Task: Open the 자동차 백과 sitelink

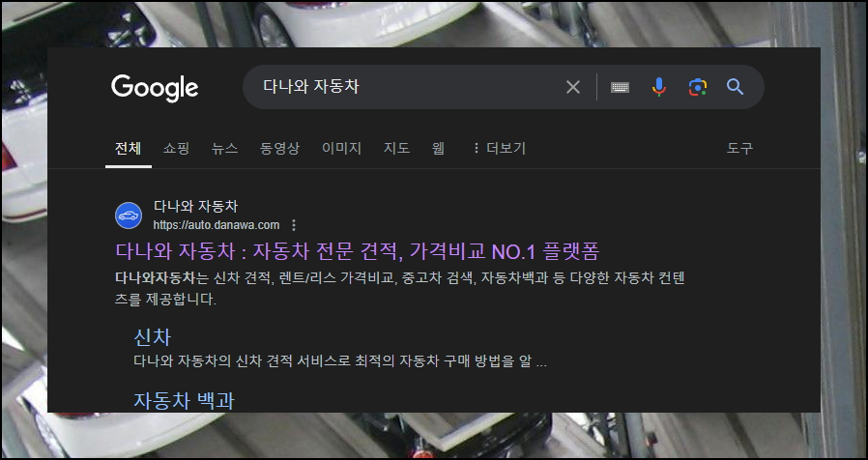Action: pyautogui.click(x=184, y=400)
